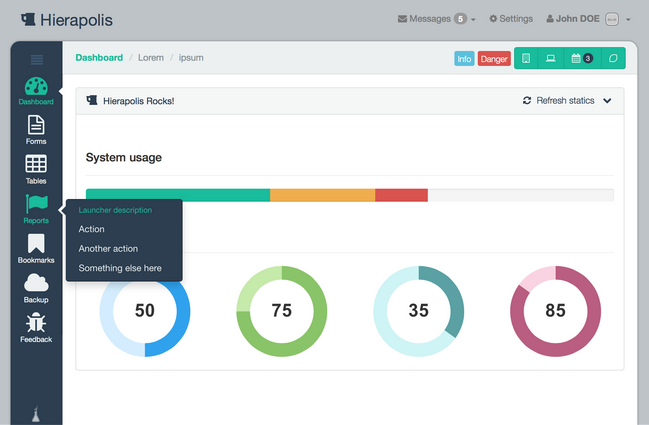Click the laptop device toolbar icon
Viewport: 649px width, 425px height.
click(x=550, y=58)
